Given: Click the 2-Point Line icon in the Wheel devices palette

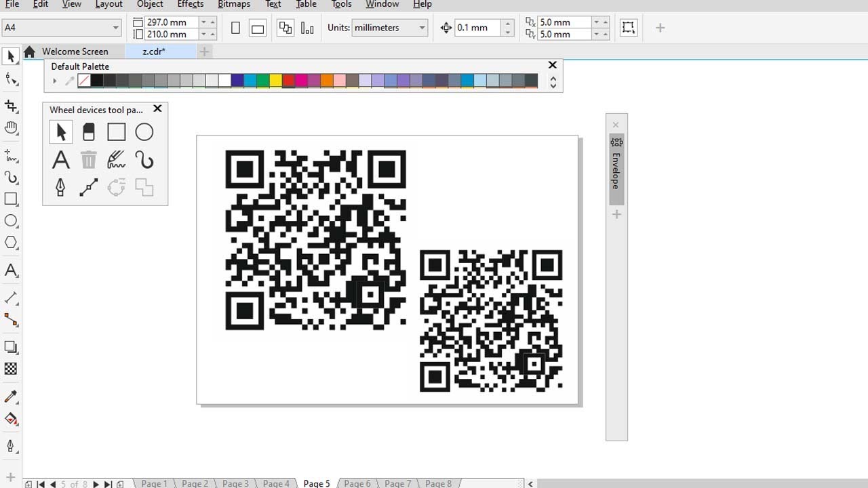Looking at the screenshot, I should pos(89,188).
